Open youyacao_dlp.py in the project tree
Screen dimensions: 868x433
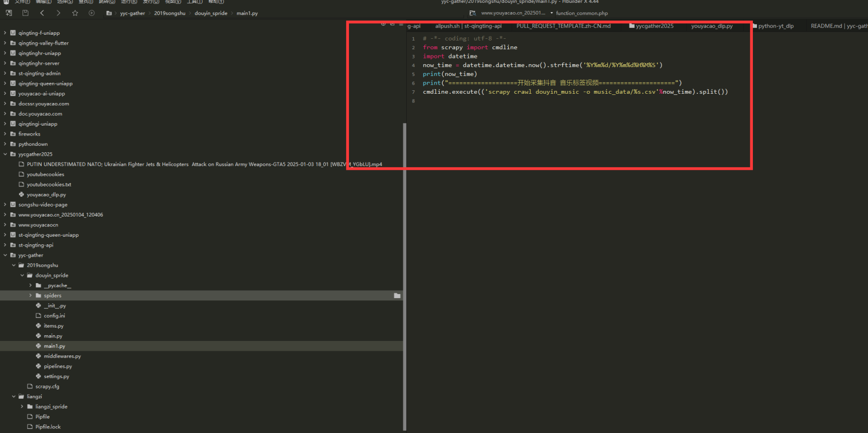click(46, 195)
